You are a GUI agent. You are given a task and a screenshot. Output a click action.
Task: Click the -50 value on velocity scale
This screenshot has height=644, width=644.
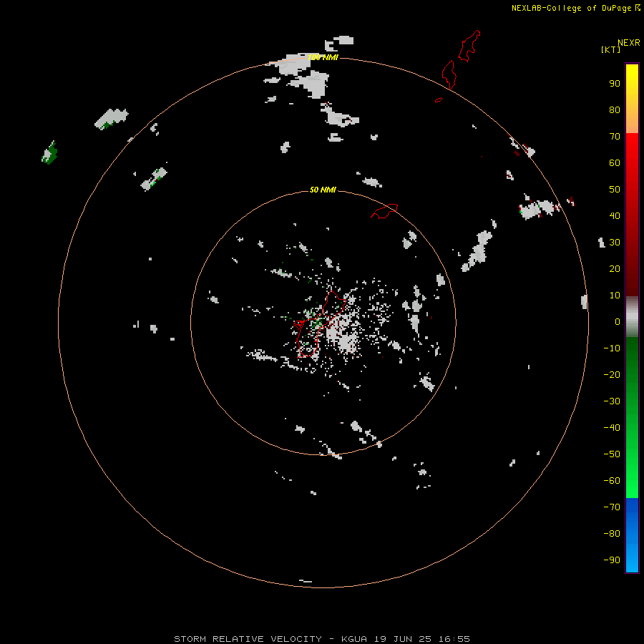[x=612, y=454]
